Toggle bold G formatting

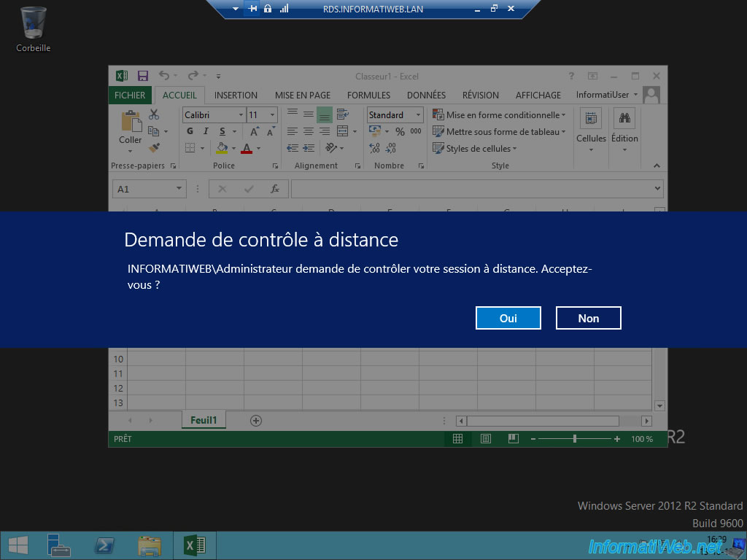click(190, 131)
